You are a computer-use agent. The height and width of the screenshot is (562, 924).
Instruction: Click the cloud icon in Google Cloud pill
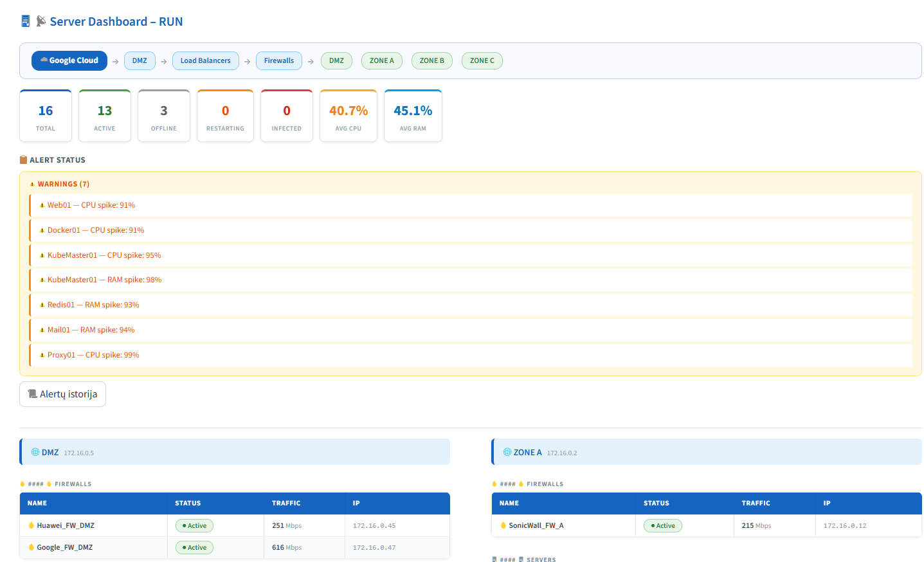pos(44,60)
